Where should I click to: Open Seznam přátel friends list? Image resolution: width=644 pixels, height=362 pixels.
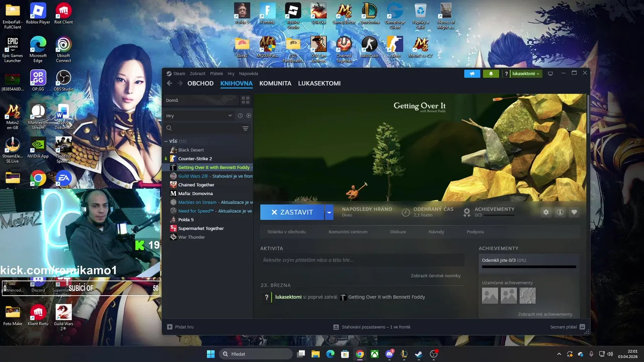(x=568, y=327)
